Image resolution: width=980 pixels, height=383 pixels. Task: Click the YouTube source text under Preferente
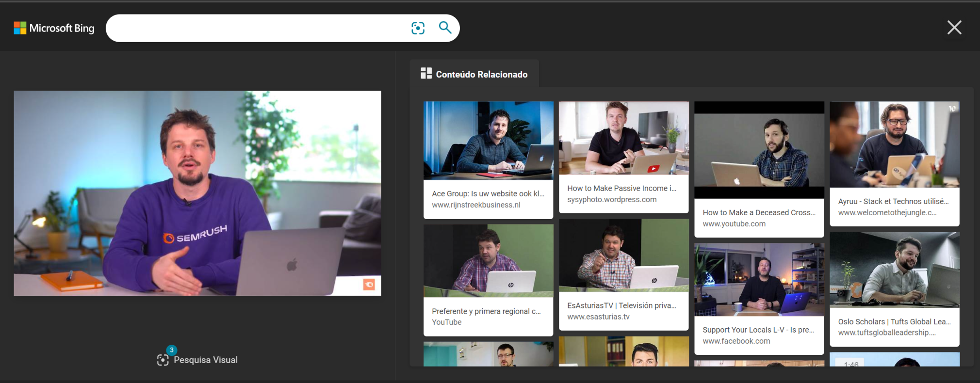[x=446, y=322]
